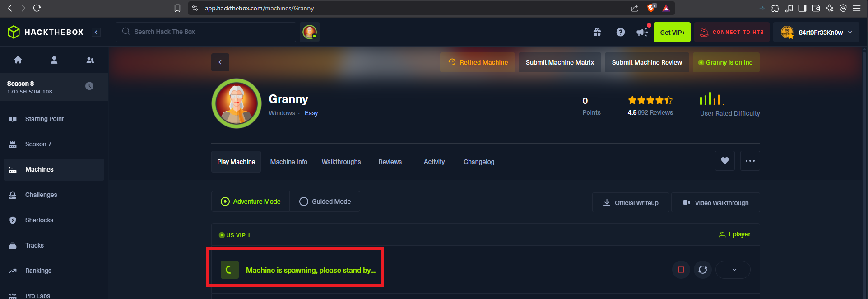Screen dimensions: 868x299
Task: Open the three-dots more options menu
Action: 750,161
